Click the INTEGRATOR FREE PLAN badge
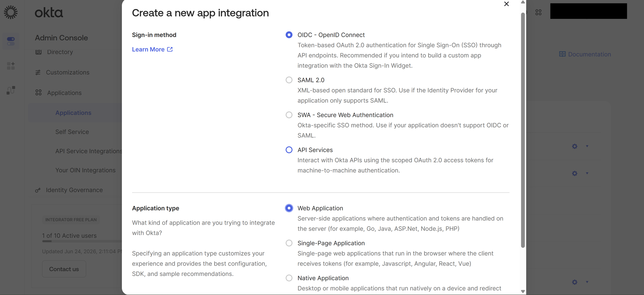The width and height of the screenshot is (644, 295). pos(71,220)
